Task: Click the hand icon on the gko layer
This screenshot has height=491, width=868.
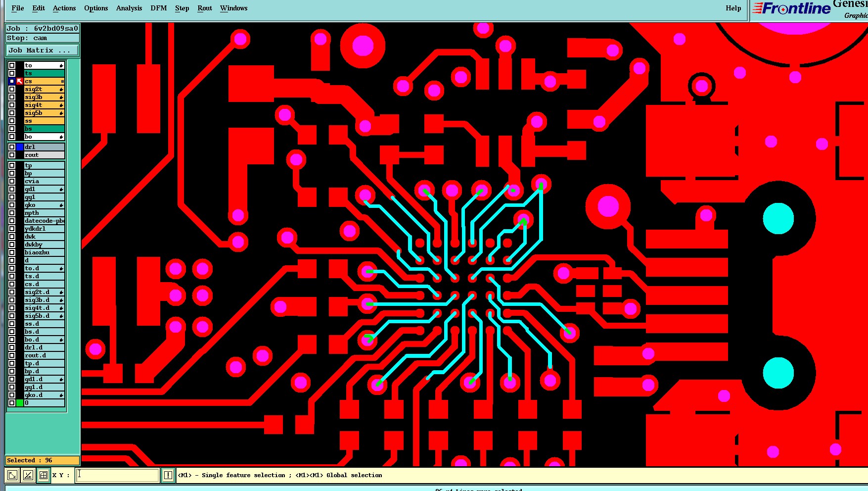Action: click(x=61, y=205)
